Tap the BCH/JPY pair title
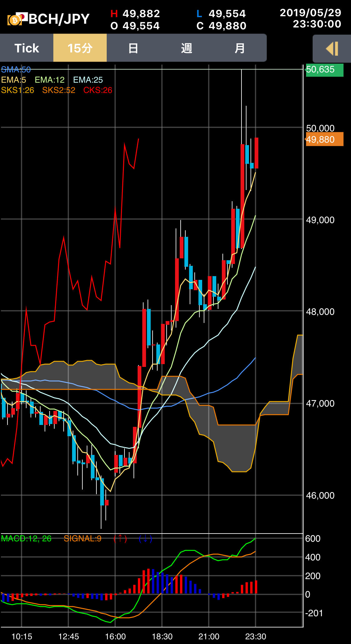351x644 pixels. click(59, 19)
